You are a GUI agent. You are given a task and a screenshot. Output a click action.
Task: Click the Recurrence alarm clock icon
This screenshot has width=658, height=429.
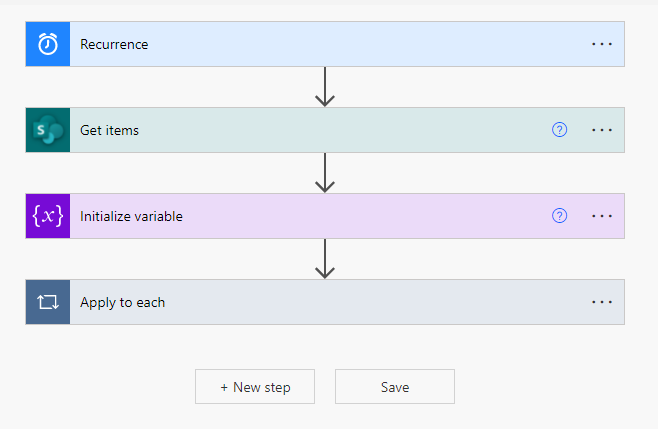[48, 44]
